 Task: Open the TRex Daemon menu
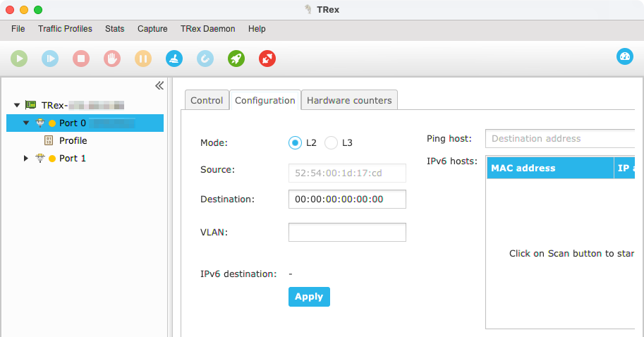pos(208,29)
